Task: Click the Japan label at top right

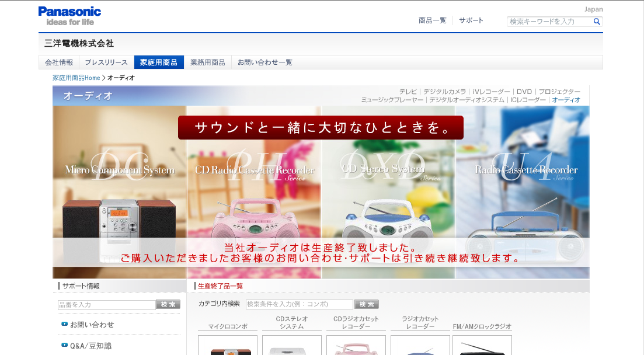Action: coord(593,9)
